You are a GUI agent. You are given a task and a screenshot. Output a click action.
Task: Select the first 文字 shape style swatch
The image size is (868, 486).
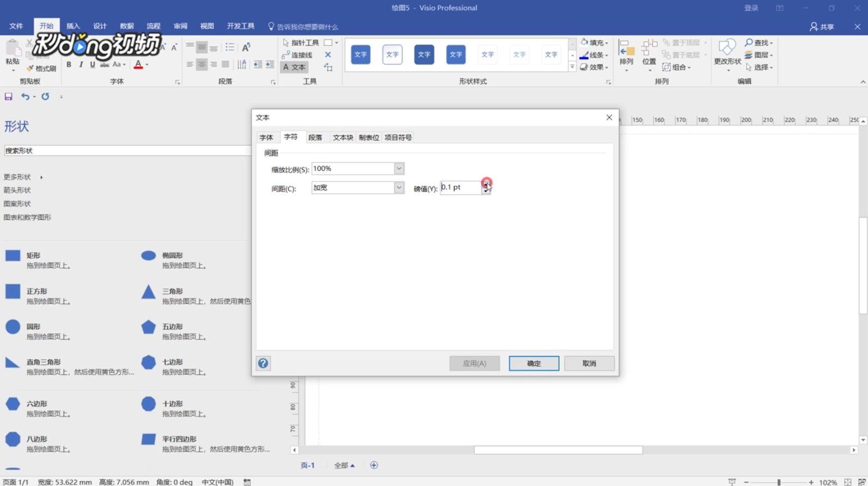click(360, 54)
